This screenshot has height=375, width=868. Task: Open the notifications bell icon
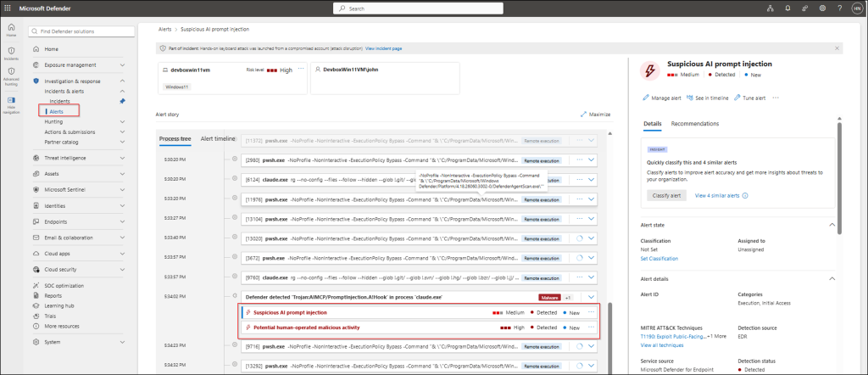(787, 8)
